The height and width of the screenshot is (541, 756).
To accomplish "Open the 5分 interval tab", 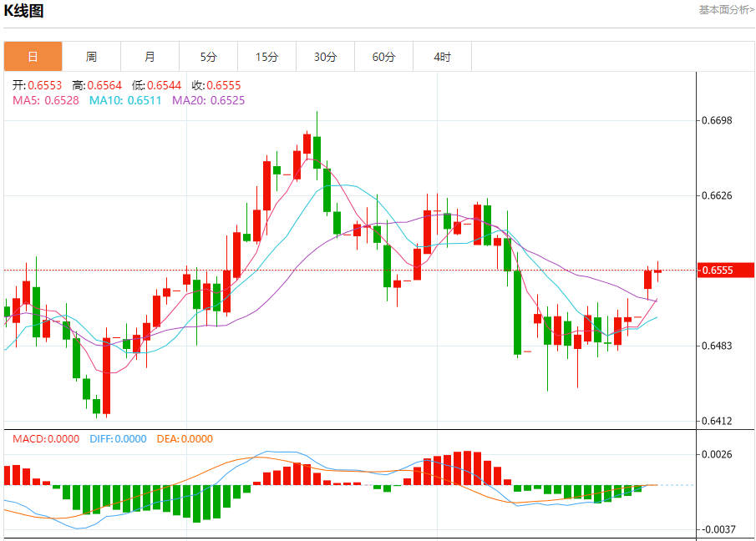I will click(x=208, y=57).
